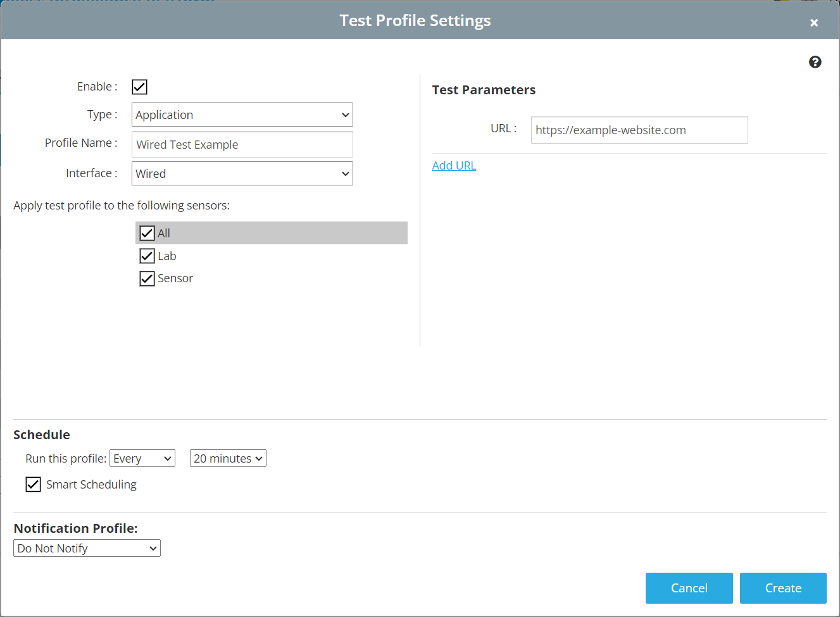Open the Do Not Notify dropdown

click(87, 548)
